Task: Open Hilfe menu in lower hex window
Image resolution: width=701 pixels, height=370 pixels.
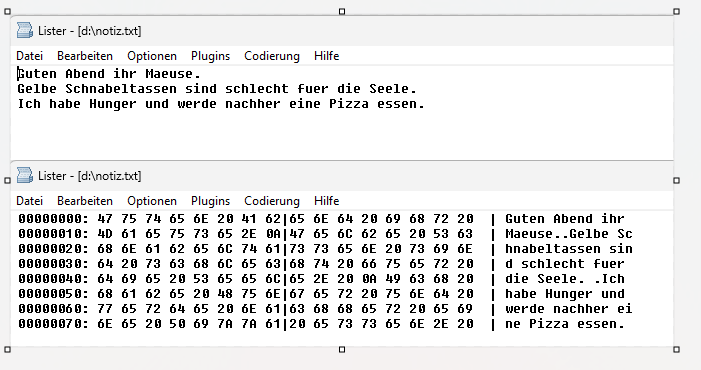Action: click(x=327, y=201)
